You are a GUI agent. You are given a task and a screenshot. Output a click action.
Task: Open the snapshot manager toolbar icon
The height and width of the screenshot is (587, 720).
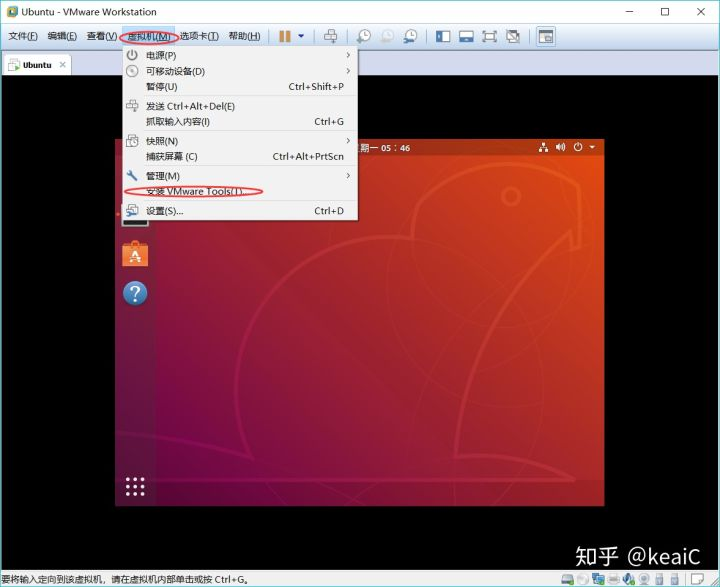[x=411, y=36]
